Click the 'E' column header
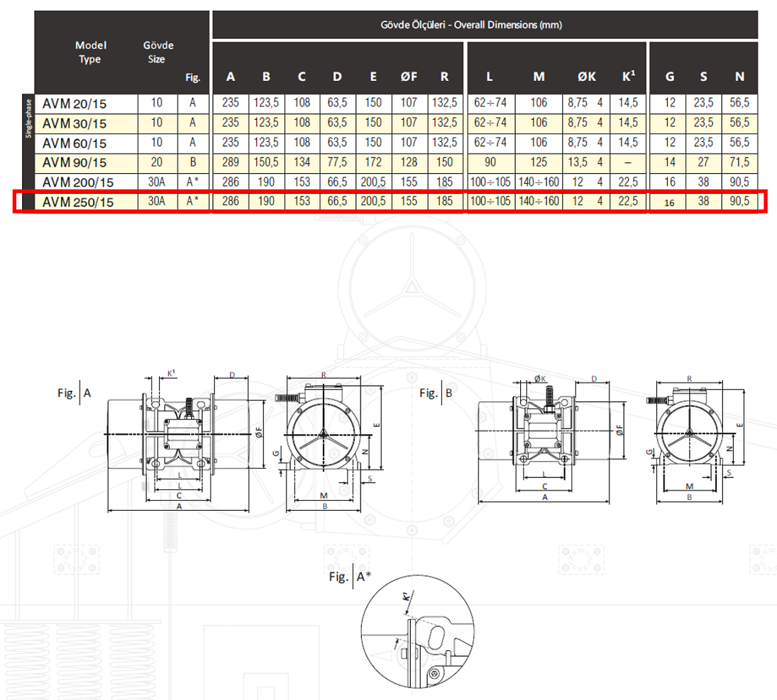The width and height of the screenshot is (777, 700). (x=373, y=77)
